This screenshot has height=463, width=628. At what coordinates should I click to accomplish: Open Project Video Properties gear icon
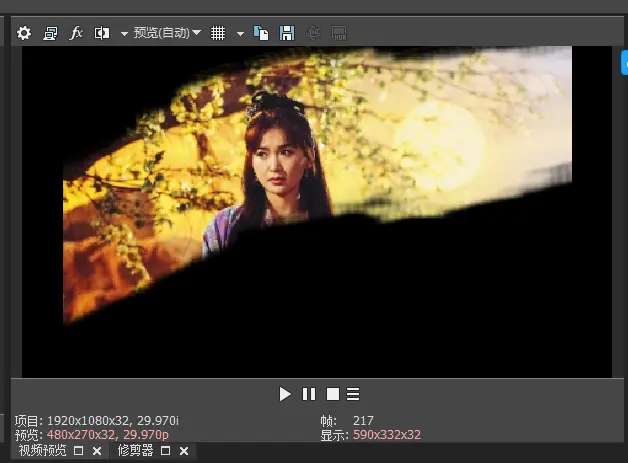point(24,33)
